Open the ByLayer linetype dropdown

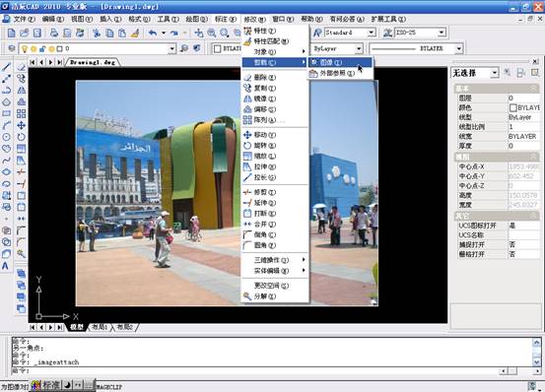pyautogui.click(x=359, y=48)
